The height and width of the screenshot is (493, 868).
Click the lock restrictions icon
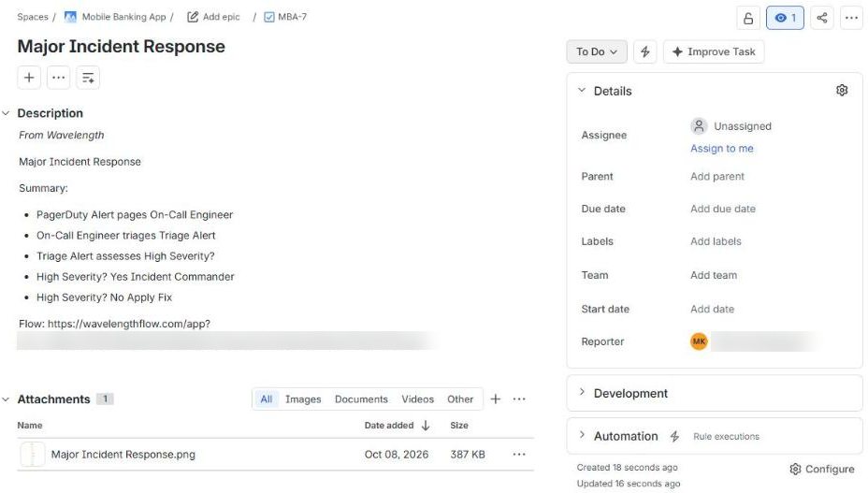(748, 19)
